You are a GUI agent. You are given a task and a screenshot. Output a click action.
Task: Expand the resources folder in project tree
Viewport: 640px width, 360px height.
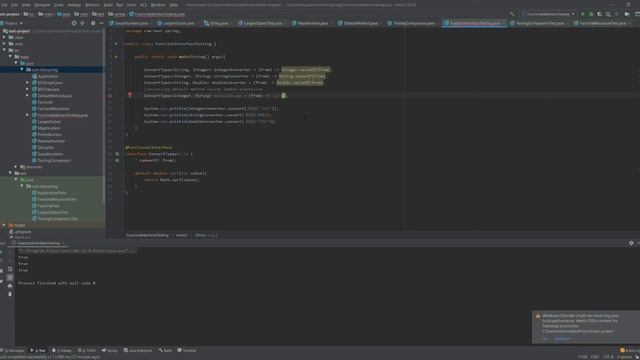16,167
